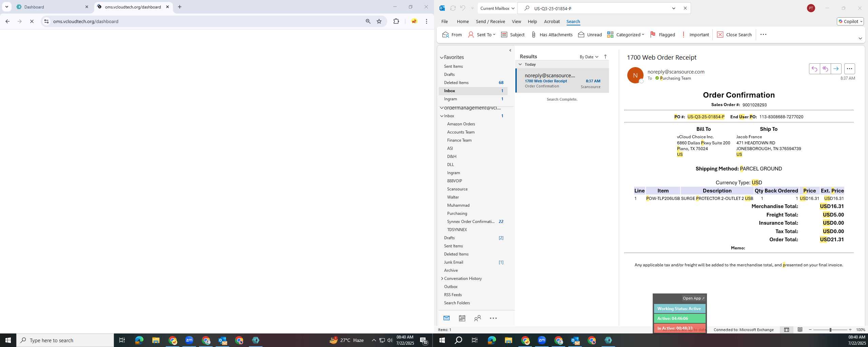The width and height of the screenshot is (868, 347).
Task: Open Outlook Calendar view
Action: pos(462,318)
